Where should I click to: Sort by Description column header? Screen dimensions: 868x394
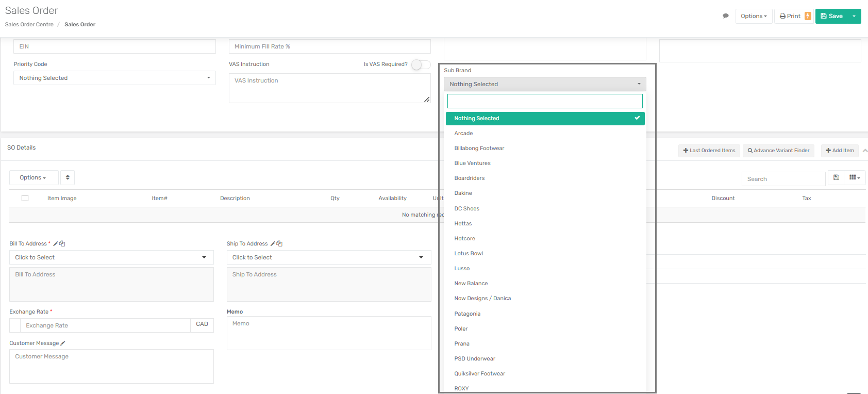point(235,198)
